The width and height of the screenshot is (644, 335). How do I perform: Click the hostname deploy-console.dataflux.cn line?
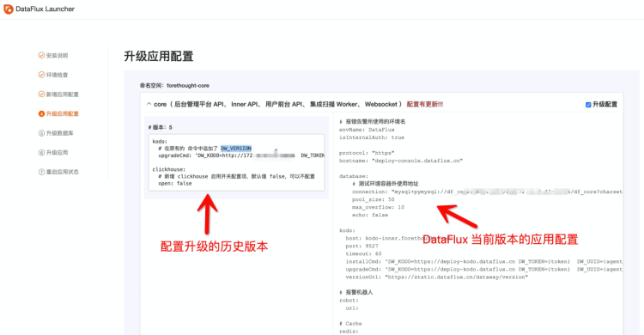click(400, 161)
